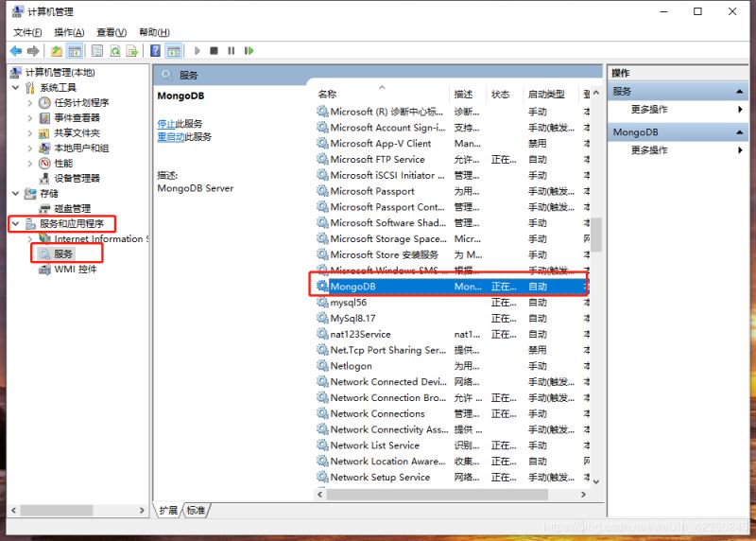Select the Netlogon service row
This screenshot has height=541, width=756.
(453, 366)
